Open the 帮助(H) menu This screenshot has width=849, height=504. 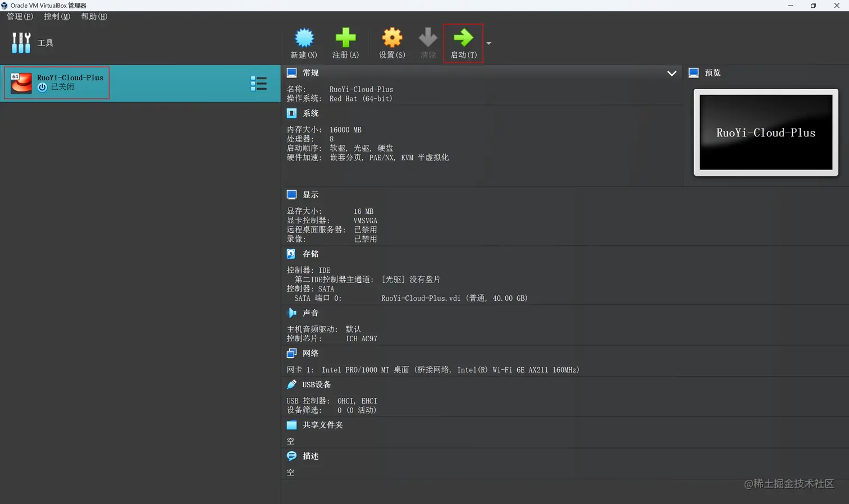coord(94,16)
